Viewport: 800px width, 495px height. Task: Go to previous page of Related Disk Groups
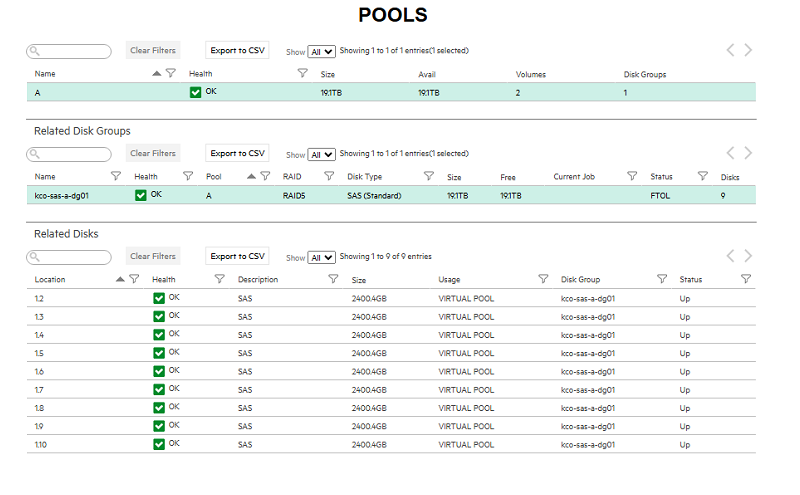731,153
